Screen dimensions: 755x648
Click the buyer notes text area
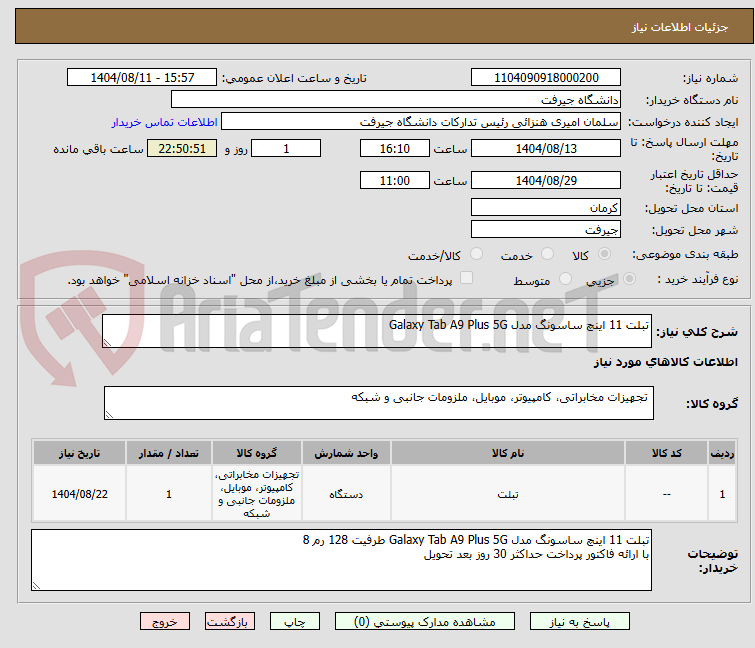click(341, 560)
